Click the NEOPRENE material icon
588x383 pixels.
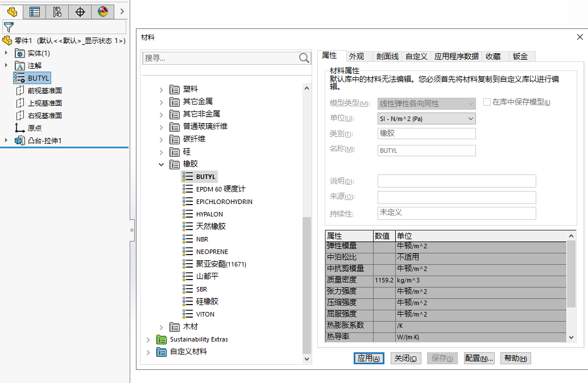point(188,252)
